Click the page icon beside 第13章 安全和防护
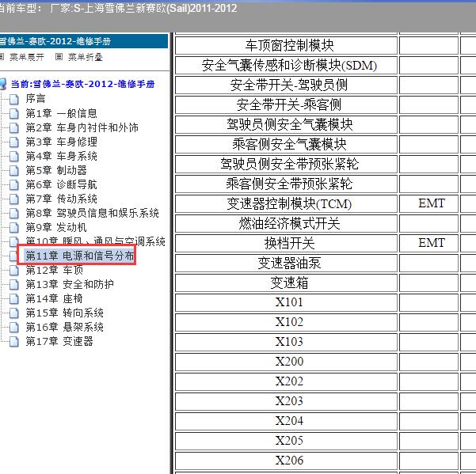The image size is (476, 474). tap(14, 284)
